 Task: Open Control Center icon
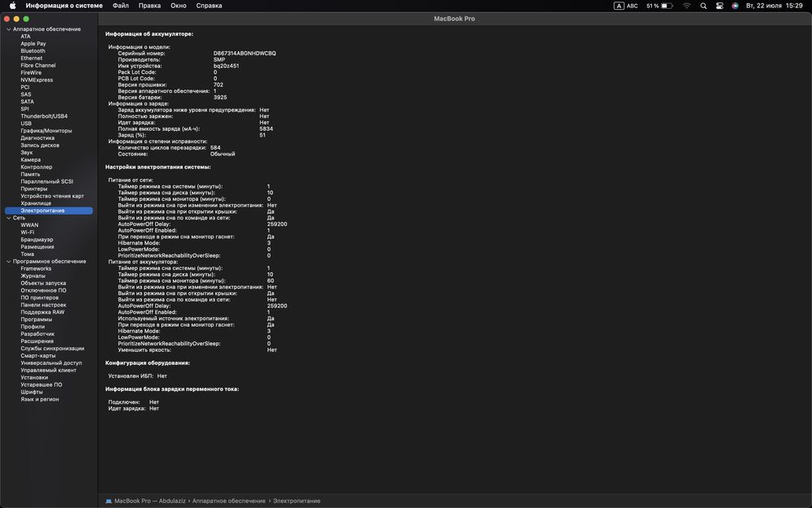pos(719,6)
